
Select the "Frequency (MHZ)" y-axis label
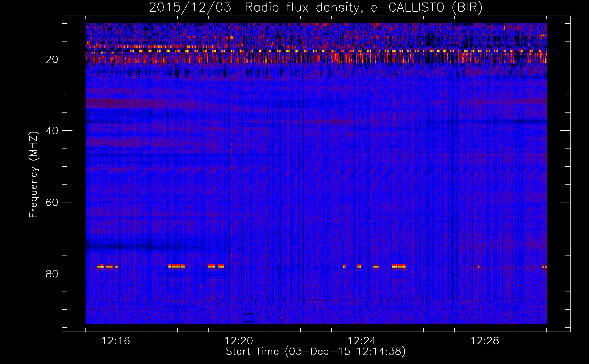33,175
